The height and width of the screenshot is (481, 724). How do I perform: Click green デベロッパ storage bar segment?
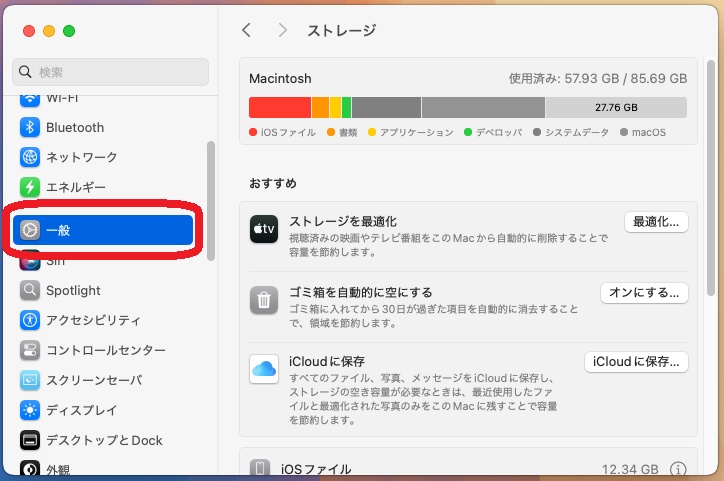[346, 108]
